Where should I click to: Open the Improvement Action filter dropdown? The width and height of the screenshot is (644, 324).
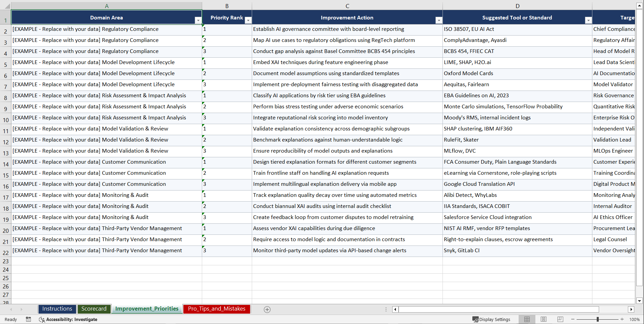click(x=439, y=20)
